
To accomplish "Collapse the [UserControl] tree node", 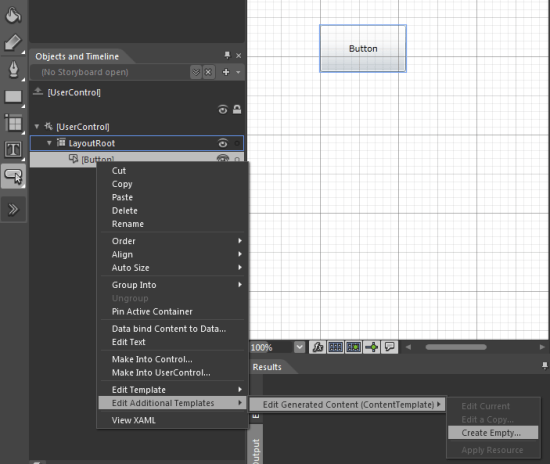I will coord(37,126).
